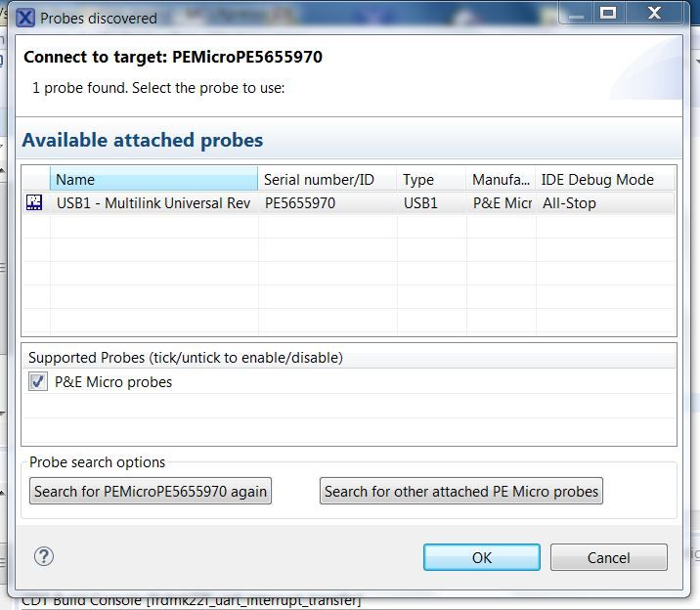Untick the P&E Micro probes checkbox
The image size is (700, 610).
pos(38,382)
